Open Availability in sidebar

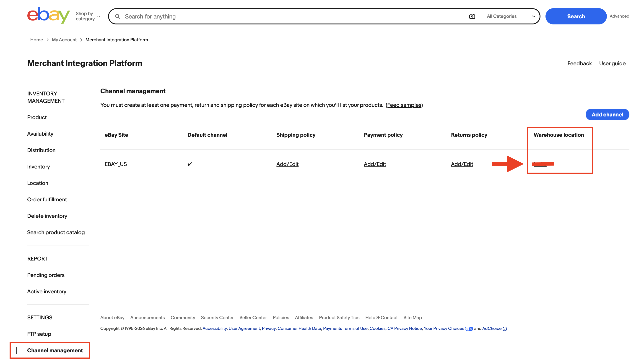pos(40,134)
